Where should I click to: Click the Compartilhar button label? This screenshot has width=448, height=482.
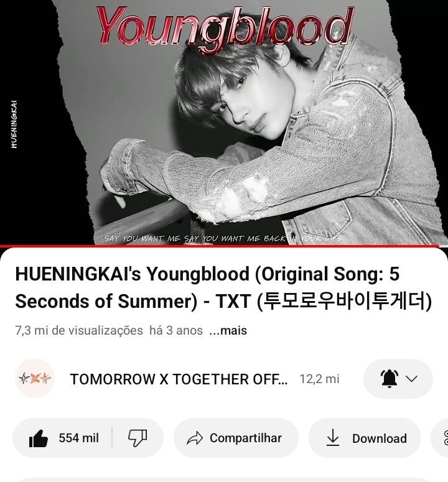[x=246, y=438]
